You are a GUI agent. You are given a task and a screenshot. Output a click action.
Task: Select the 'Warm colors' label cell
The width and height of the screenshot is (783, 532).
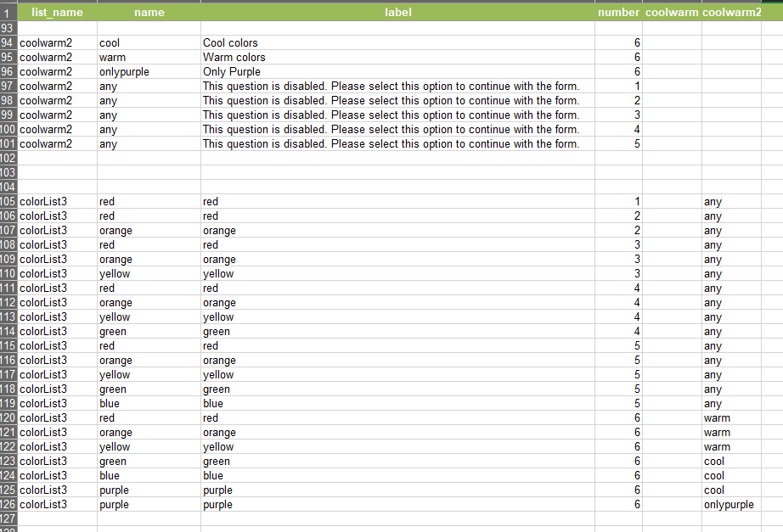tap(397, 58)
